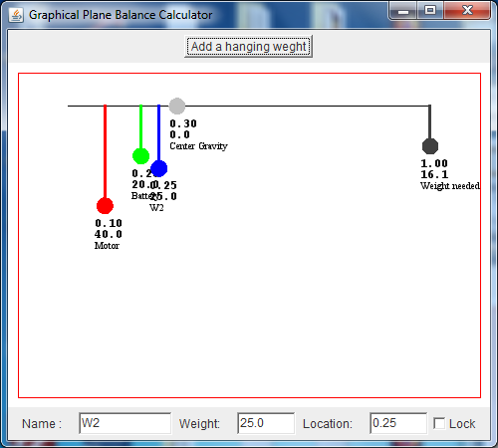Click the 0.30 location of Center Gravity
Screen dimensions: 498x448
[183, 123]
